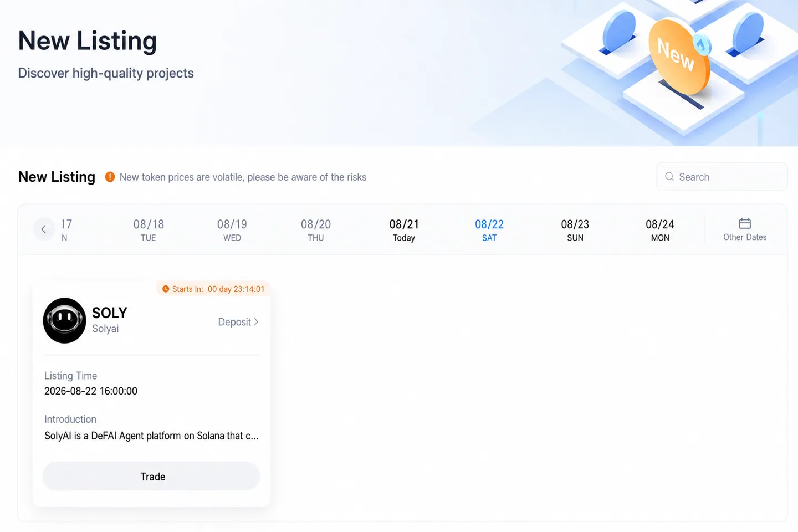
Task: Click the SOLY token logo
Action: [65, 320]
